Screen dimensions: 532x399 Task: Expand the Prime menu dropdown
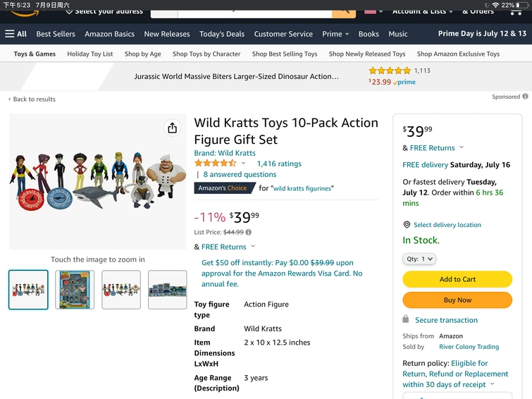[x=335, y=34]
